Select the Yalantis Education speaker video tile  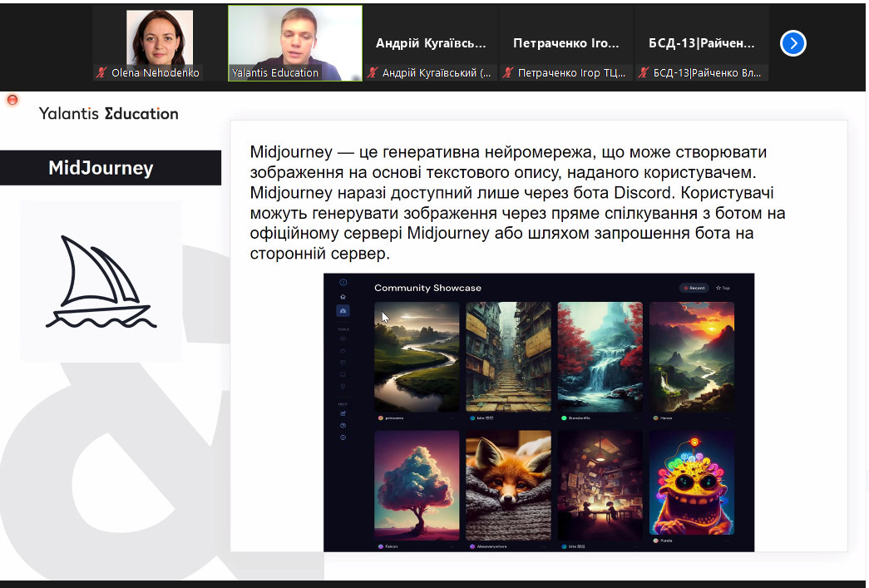(295, 43)
